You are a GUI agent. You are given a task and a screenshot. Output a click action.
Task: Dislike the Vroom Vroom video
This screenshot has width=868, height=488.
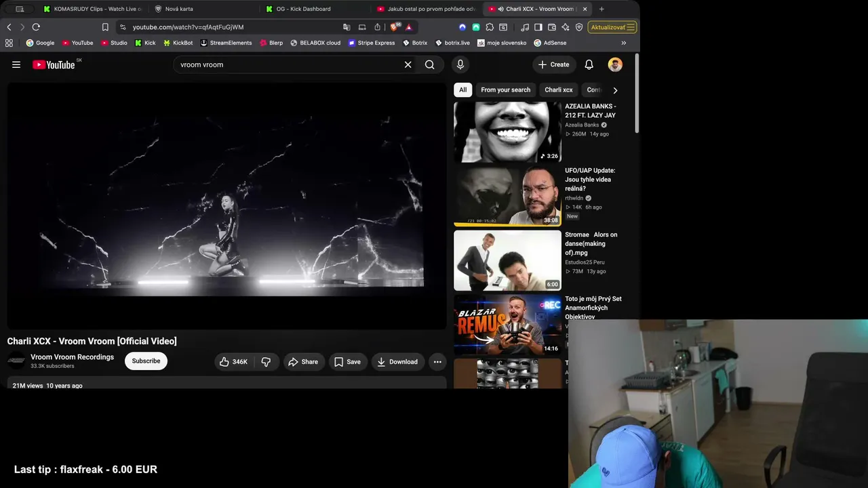[x=266, y=362]
